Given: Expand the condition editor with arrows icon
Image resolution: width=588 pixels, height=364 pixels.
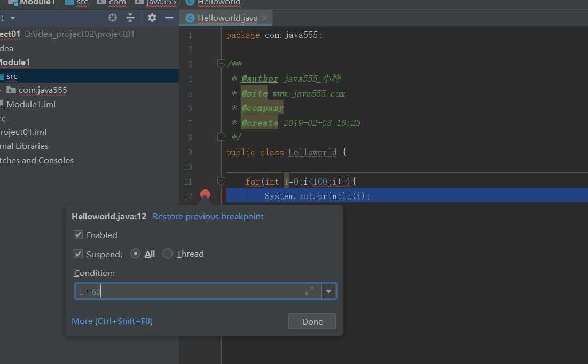Looking at the screenshot, I should coord(309,291).
